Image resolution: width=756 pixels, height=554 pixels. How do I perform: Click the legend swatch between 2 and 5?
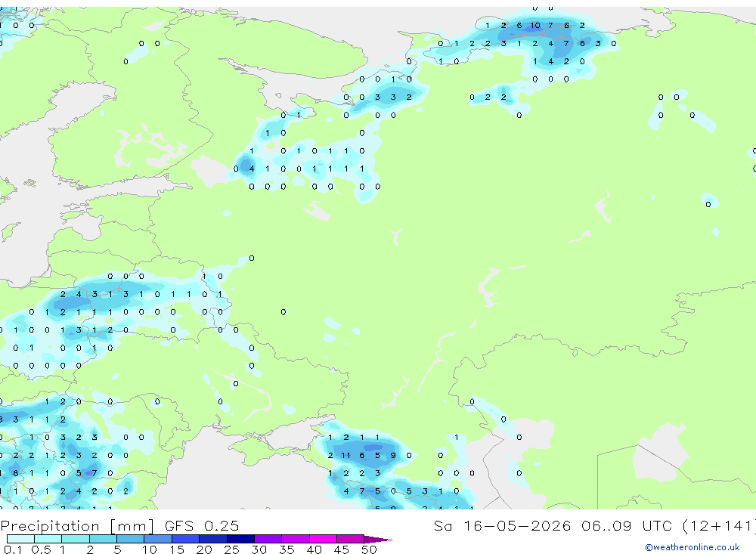pyautogui.click(x=103, y=539)
